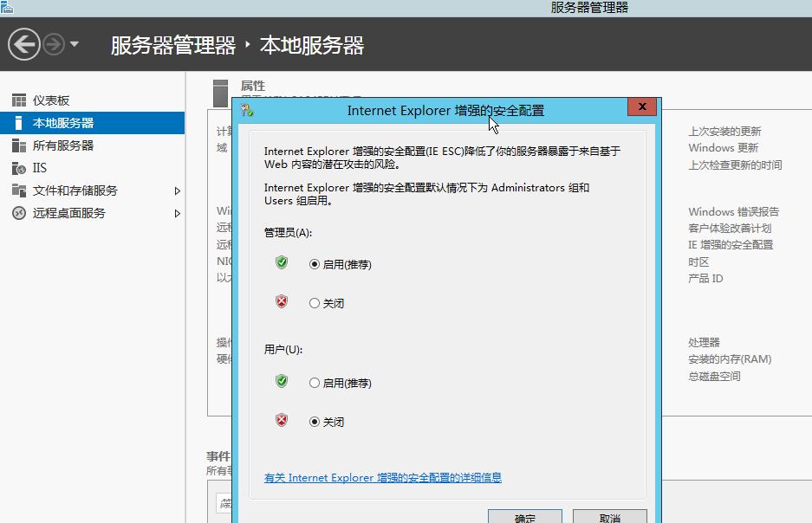The width and height of the screenshot is (812, 523).
Task: Click 安装的内存(RAM) property label
Action: coord(730,359)
